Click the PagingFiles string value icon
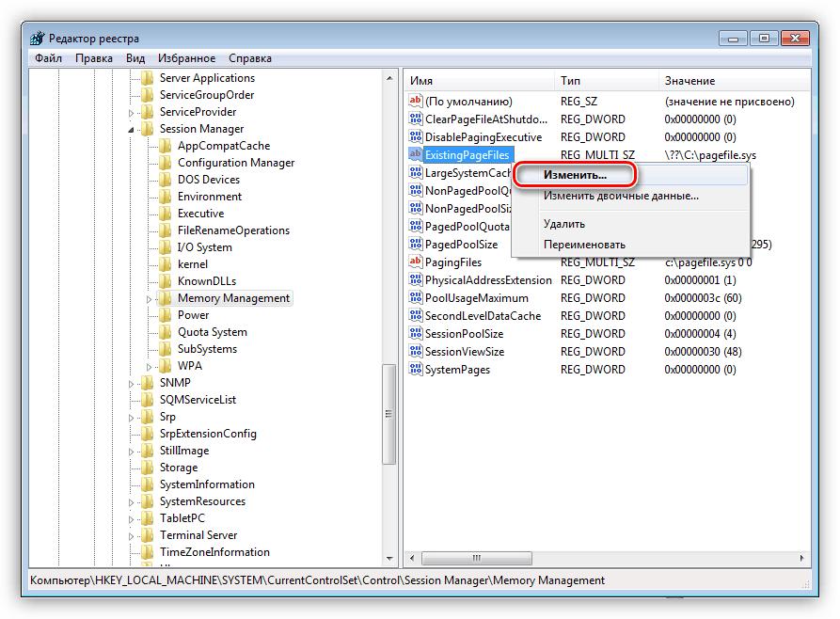Screen dimensions: 840x619 [415, 262]
